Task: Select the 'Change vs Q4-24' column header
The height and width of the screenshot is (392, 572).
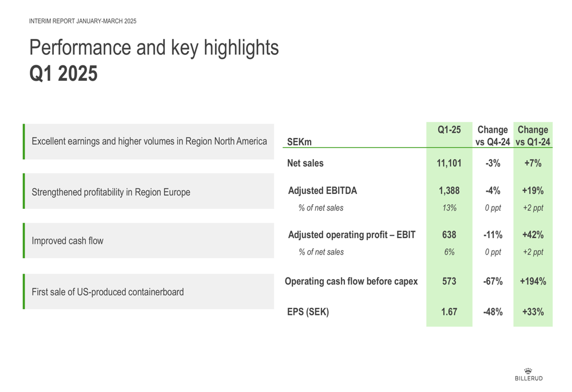Action: (493, 136)
